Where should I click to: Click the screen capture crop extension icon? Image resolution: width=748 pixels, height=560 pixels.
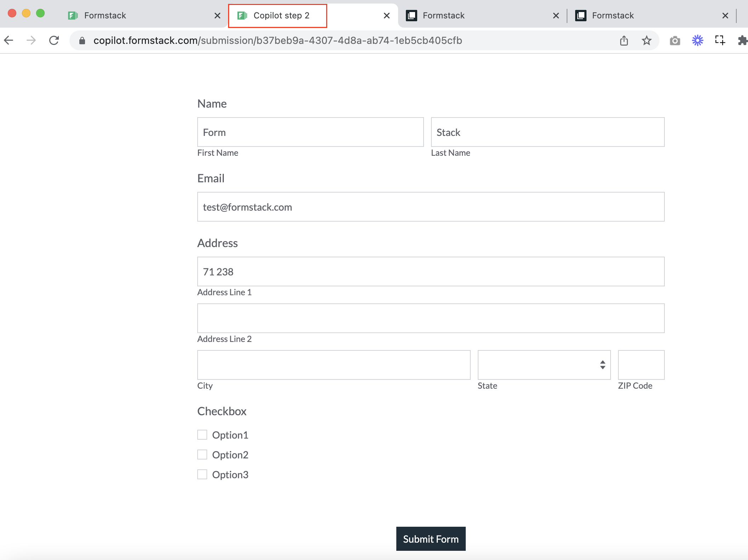[x=720, y=40]
